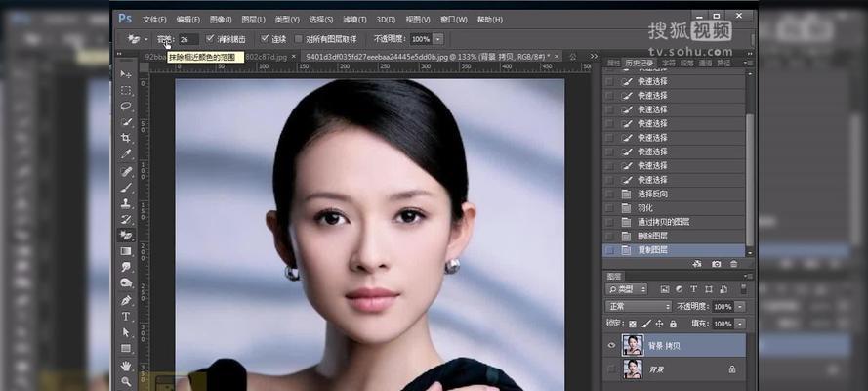The height and width of the screenshot is (391, 868).
Task: Open the 填充 fill dropdown arrow
Action: (741, 324)
